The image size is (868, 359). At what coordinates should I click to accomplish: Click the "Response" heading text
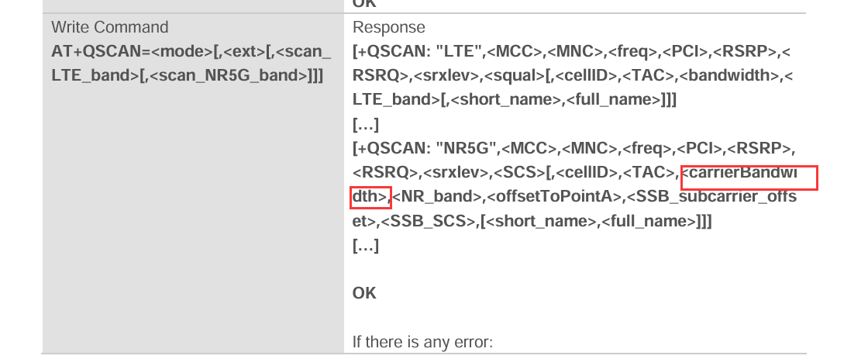(x=388, y=27)
